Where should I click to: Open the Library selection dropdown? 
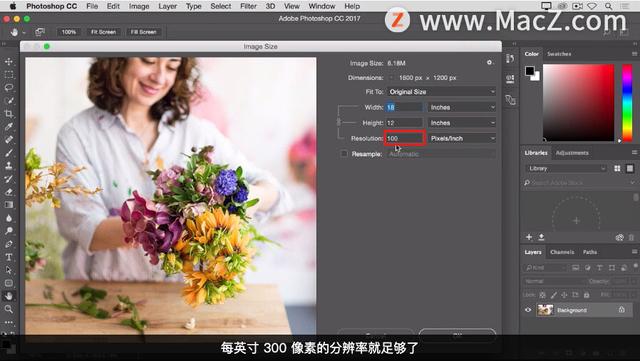pyautogui.click(x=566, y=168)
